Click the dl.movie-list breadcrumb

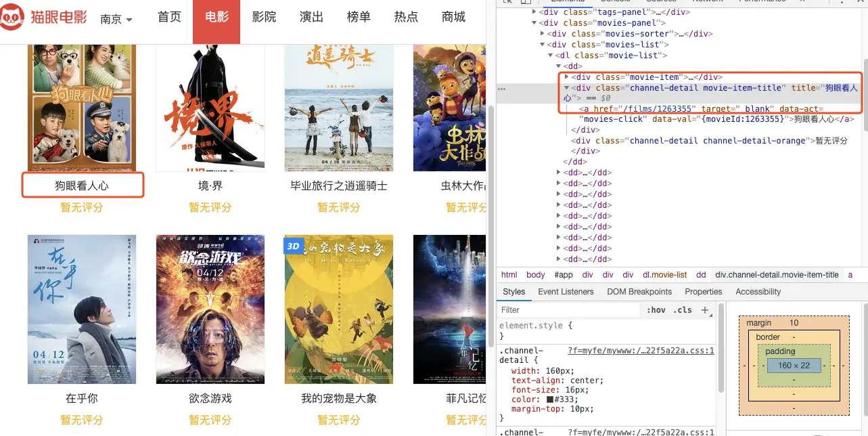(664, 275)
